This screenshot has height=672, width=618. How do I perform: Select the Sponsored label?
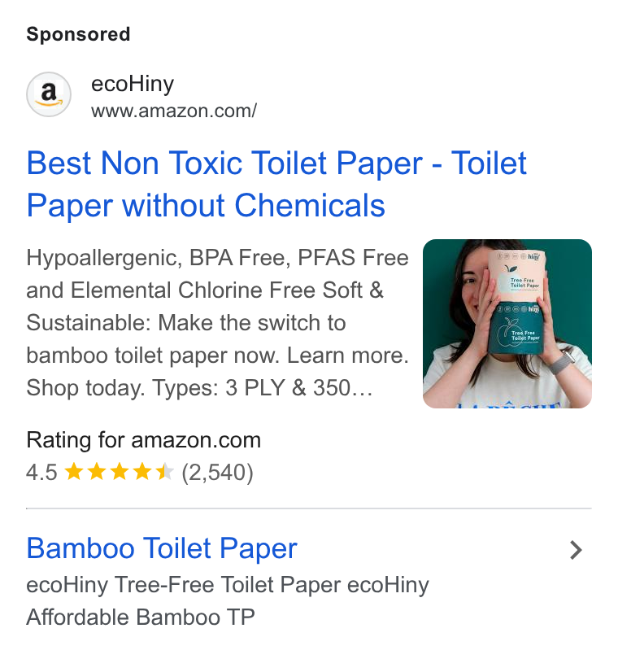78,34
